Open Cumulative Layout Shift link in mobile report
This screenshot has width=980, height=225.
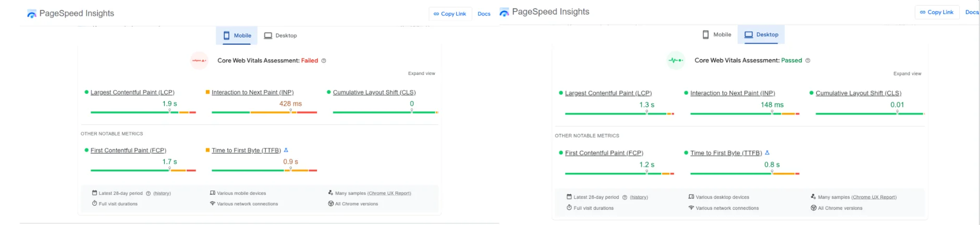pos(374,92)
